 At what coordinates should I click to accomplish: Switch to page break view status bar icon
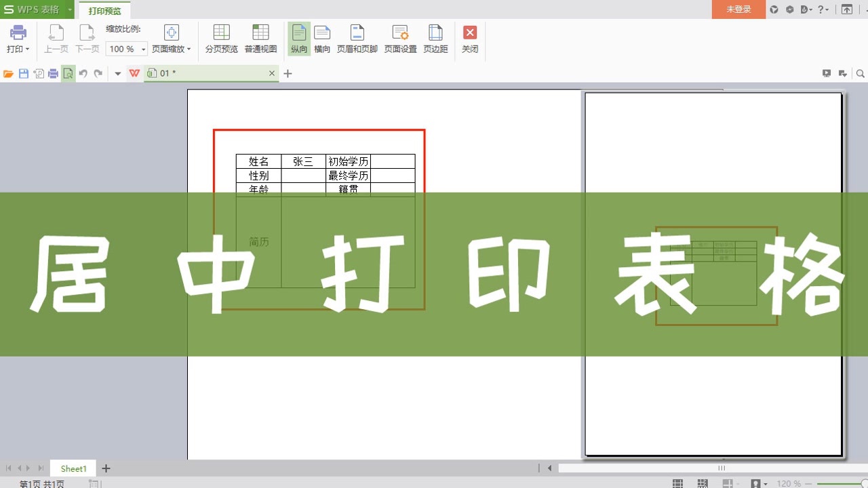click(703, 483)
